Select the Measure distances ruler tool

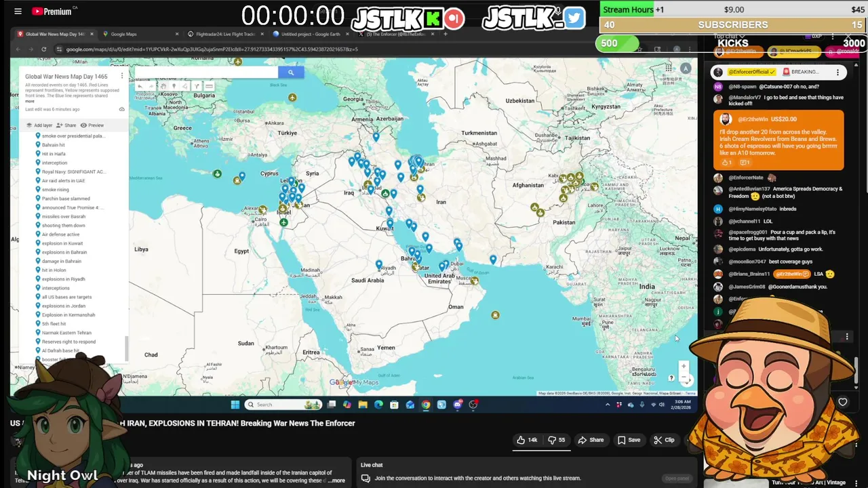coord(209,86)
